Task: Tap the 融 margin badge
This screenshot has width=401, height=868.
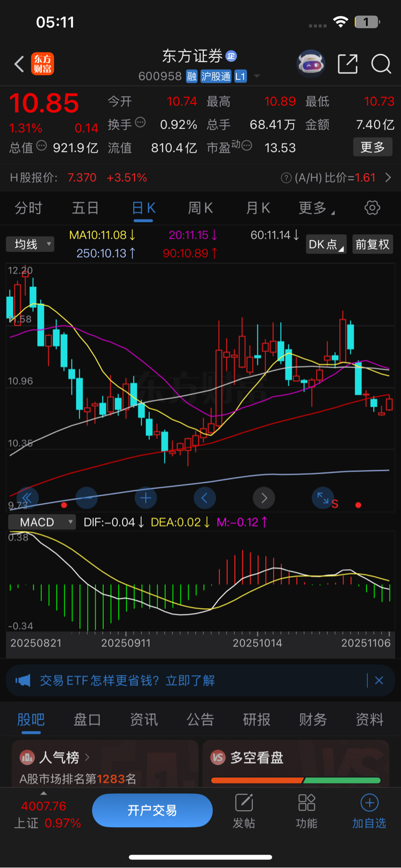Action: [x=192, y=76]
